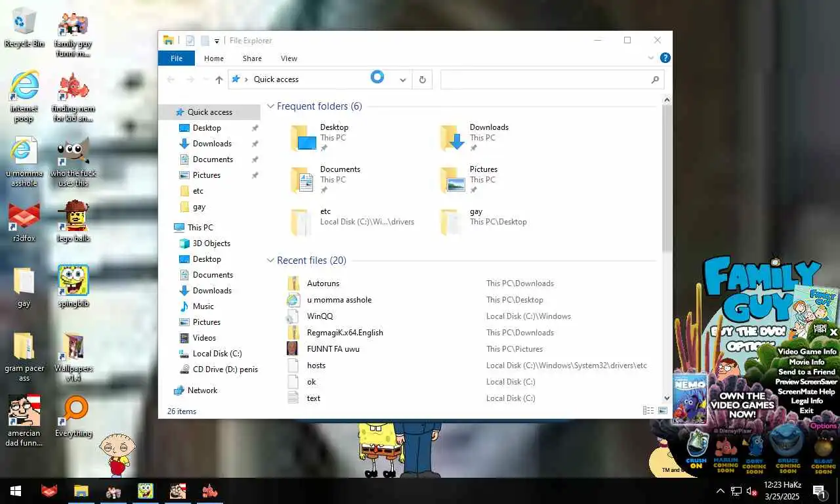
Task: Switch to the Large icons view layout icon
Action: point(663,411)
